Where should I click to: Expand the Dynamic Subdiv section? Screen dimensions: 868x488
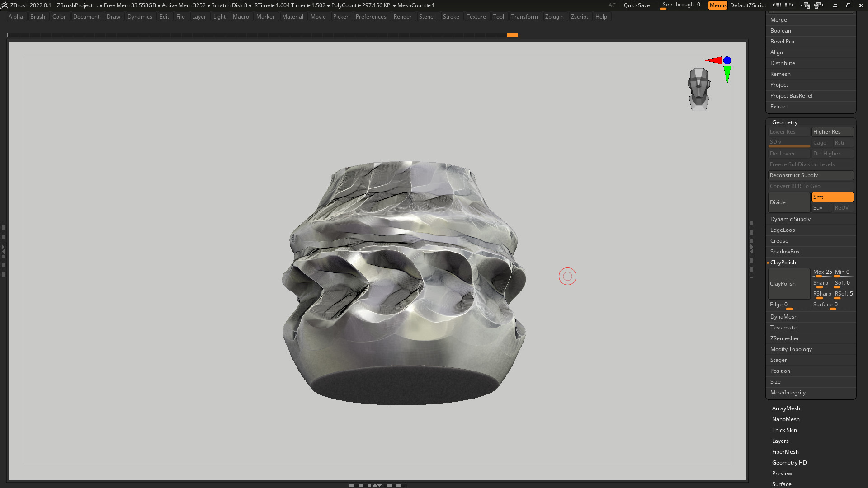[790, 219]
